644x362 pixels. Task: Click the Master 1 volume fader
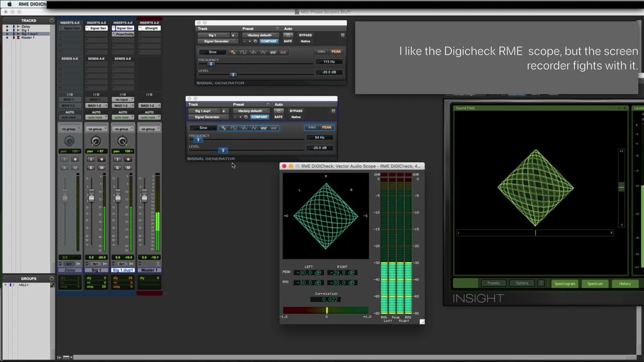(144, 196)
